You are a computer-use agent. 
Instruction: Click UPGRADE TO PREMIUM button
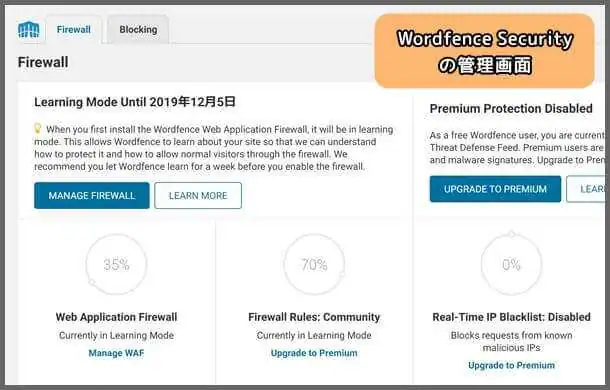pyautogui.click(x=495, y=189)
